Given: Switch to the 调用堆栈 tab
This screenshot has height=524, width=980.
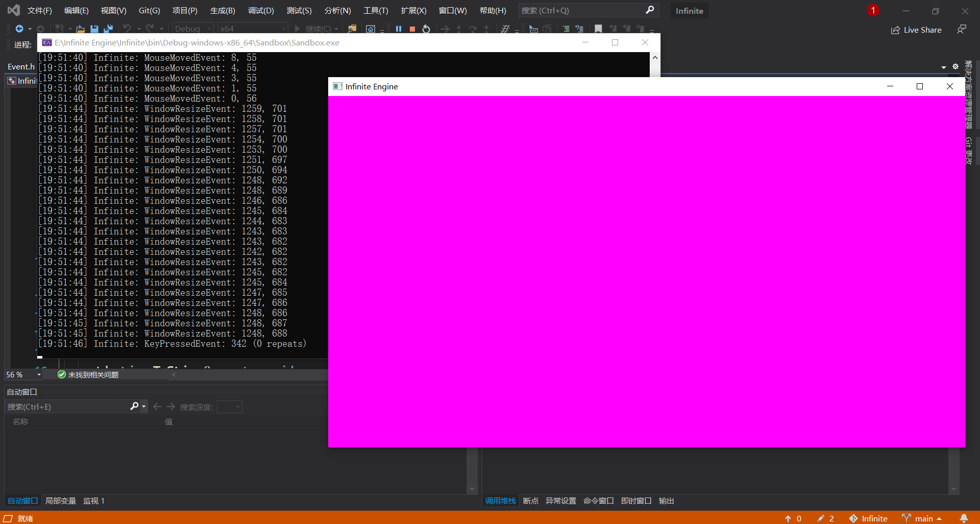Looking at the screenshot, I should pos(500,501).
